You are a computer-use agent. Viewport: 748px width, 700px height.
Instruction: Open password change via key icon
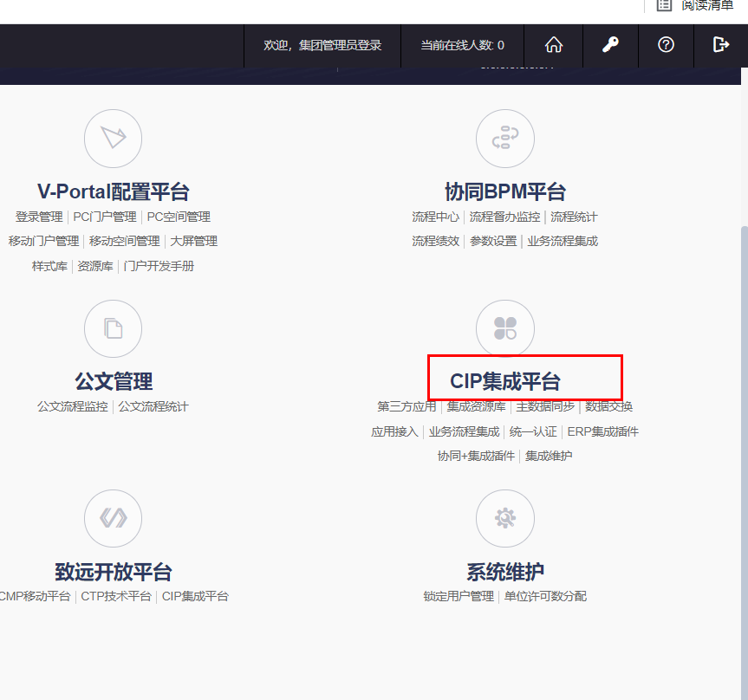610,45
